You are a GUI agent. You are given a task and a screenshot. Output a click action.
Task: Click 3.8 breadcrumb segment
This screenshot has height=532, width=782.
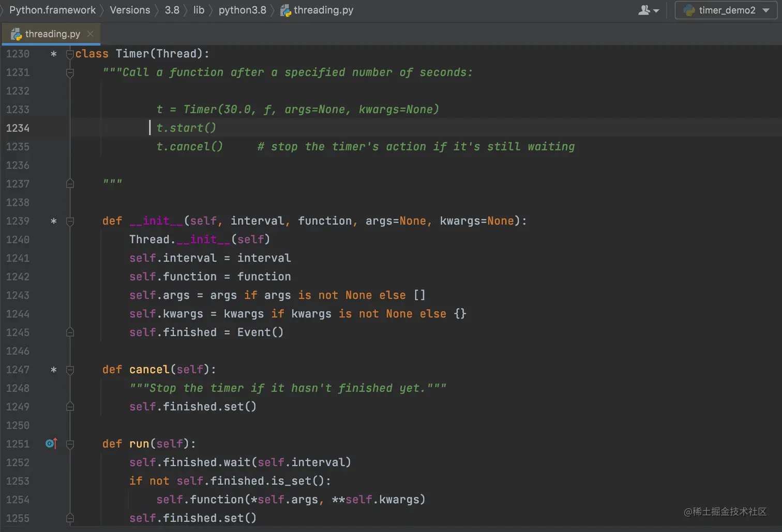172,10
